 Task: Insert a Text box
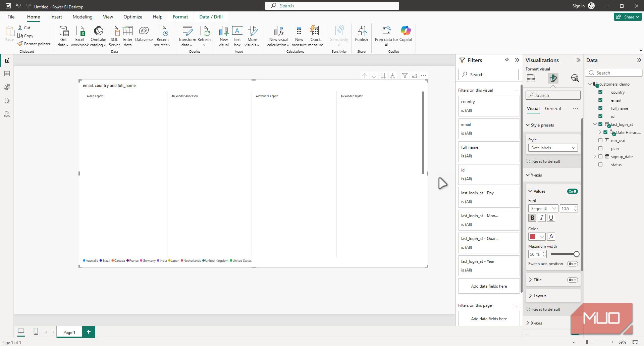pos(237,36)
